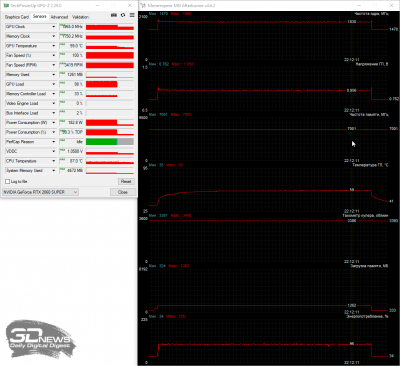Viewport: 400px width, 366px height.
Task: Open the CPU Temperature sensor dropdown
Action: point(53,161)
